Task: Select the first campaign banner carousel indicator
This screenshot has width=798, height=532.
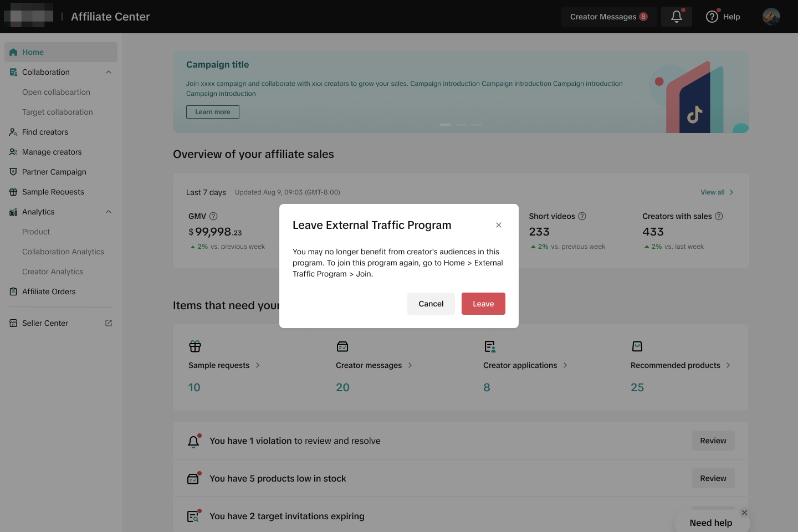Action: [446, 125]
